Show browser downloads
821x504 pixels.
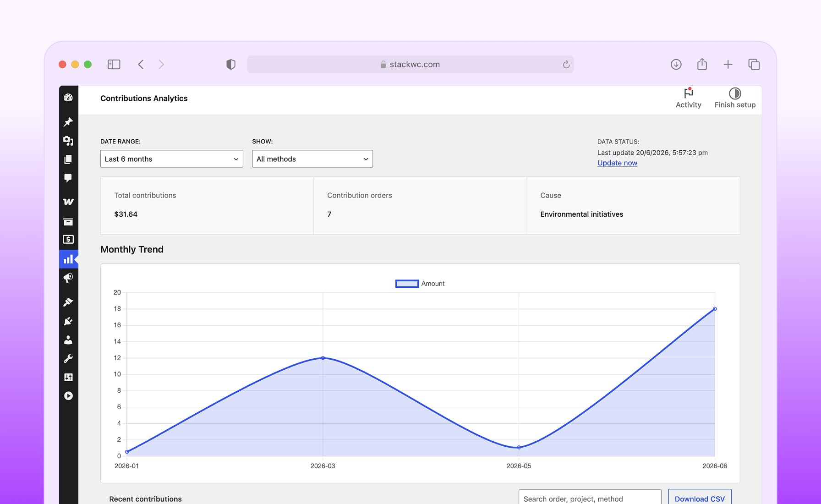pyautogui.click(x=676, y=65)
